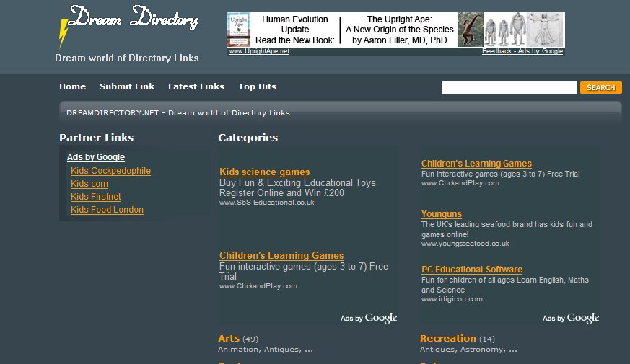Image resolution: width=630 pixels, height=364 pixels.
Task: Open the Latest Links page
Action: (196, 86)
